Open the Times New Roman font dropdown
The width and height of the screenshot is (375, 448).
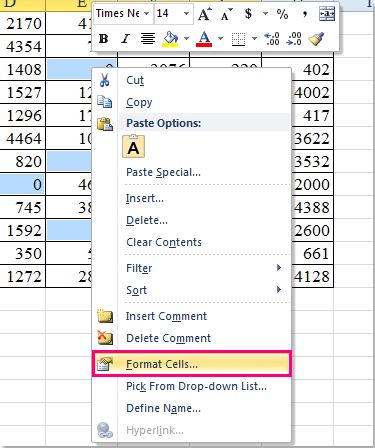click(x=147, y=14)
